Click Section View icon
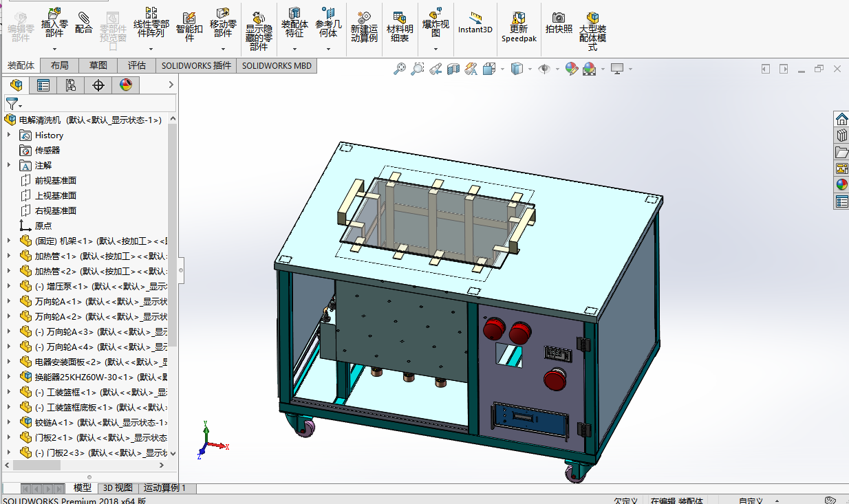 point(453,69)
